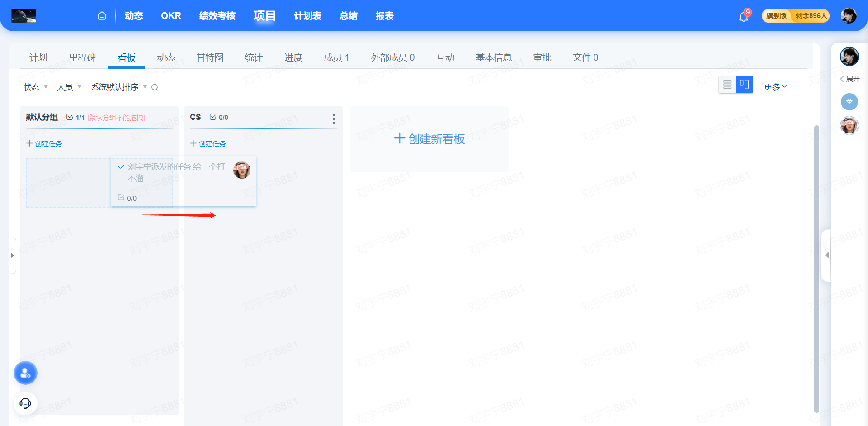This screenshot has height=426, width=868.
Task: Open the CS column three-dot menu
Action: coord(334,118)
